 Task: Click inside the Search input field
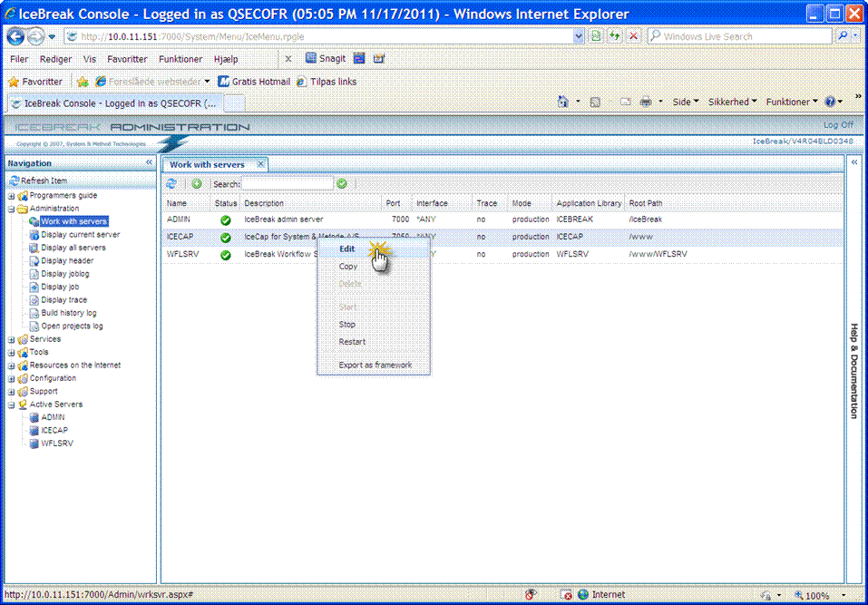[288, 184]
